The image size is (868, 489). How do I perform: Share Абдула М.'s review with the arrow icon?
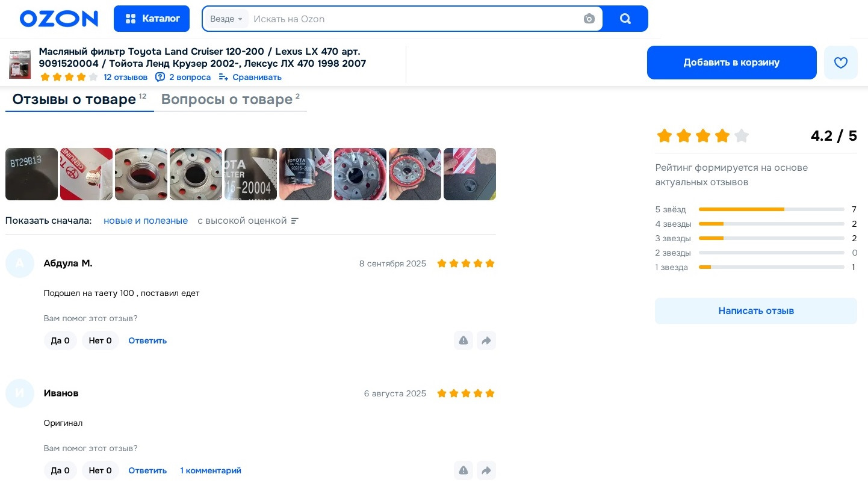[x=486, y=340]
